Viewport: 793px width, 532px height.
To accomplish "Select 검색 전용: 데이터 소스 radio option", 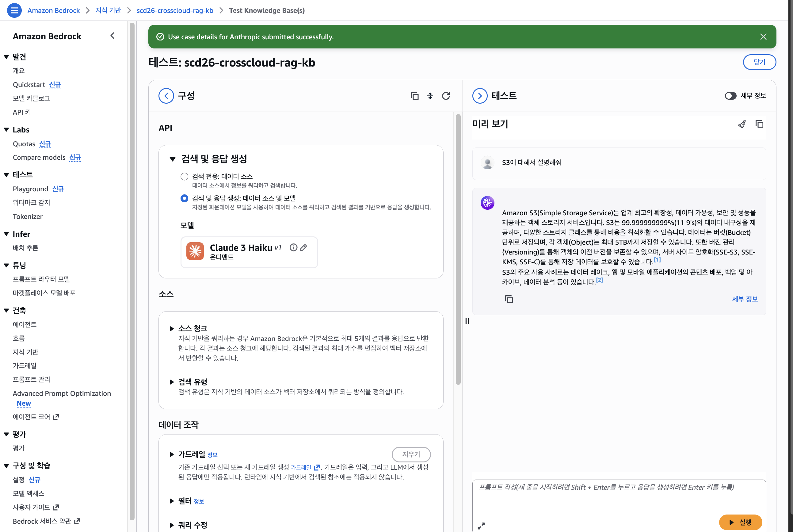I will click(x=184, y=176).
